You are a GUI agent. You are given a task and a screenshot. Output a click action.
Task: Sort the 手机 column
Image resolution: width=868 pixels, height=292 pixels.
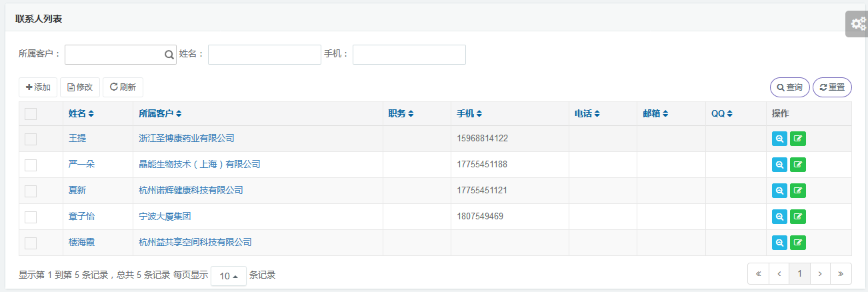[479, 114]
